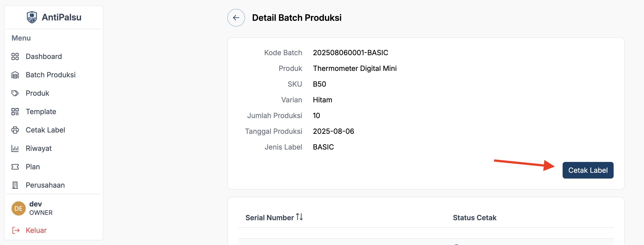Click the Riwayat chart icon
The image size is (644, 245).
pyautogui.click(x=15, y=148)
